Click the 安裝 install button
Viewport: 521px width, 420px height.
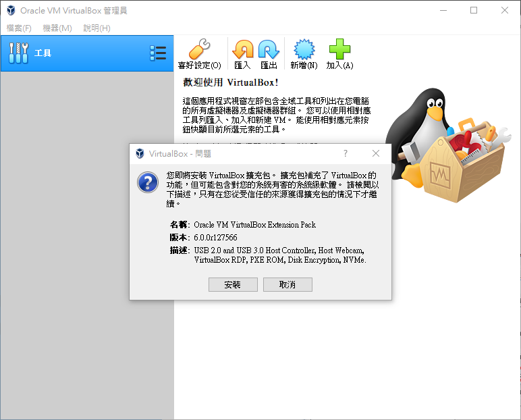[x=233, y=285]
